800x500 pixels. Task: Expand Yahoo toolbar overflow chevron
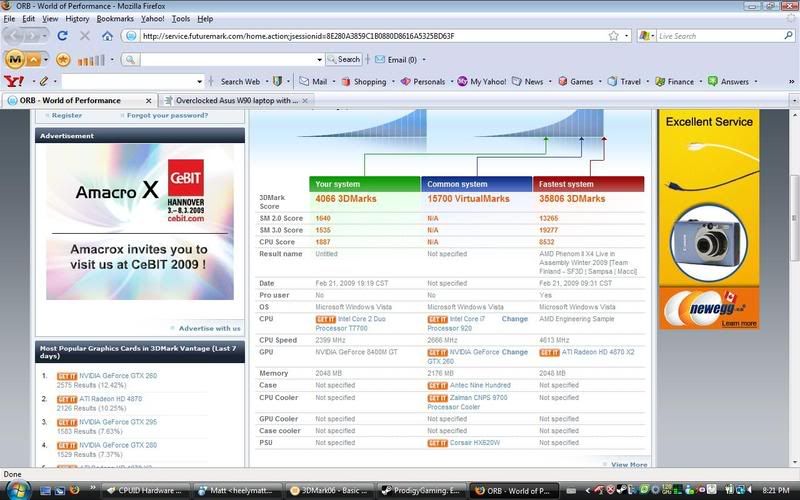pos(791,81)
